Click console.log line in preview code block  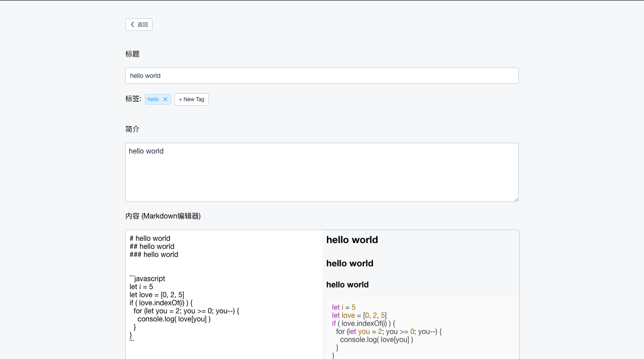click(x=377, y=339)
